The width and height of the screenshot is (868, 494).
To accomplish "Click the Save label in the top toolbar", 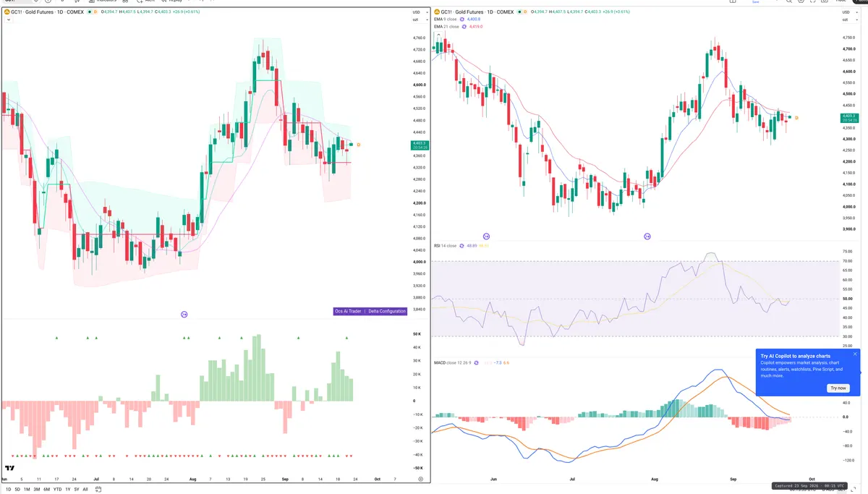I will [756, 2].
